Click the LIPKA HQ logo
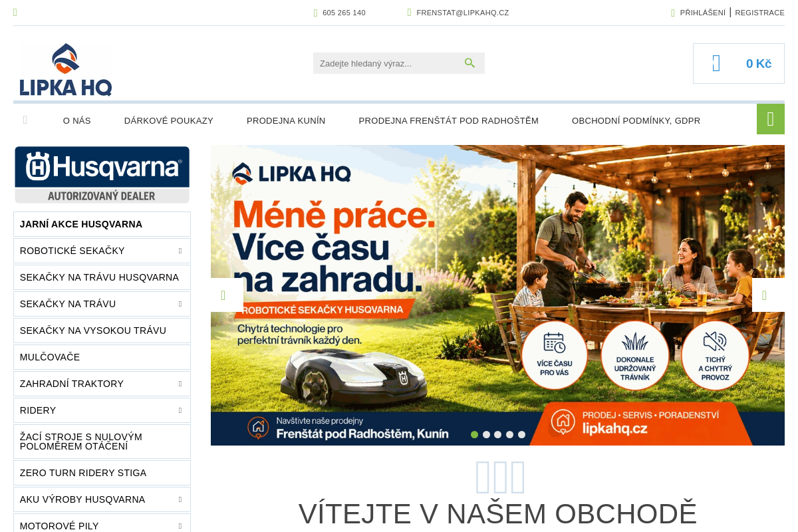Viewport: 798px width, 532px height. click(x=66, y=70)
